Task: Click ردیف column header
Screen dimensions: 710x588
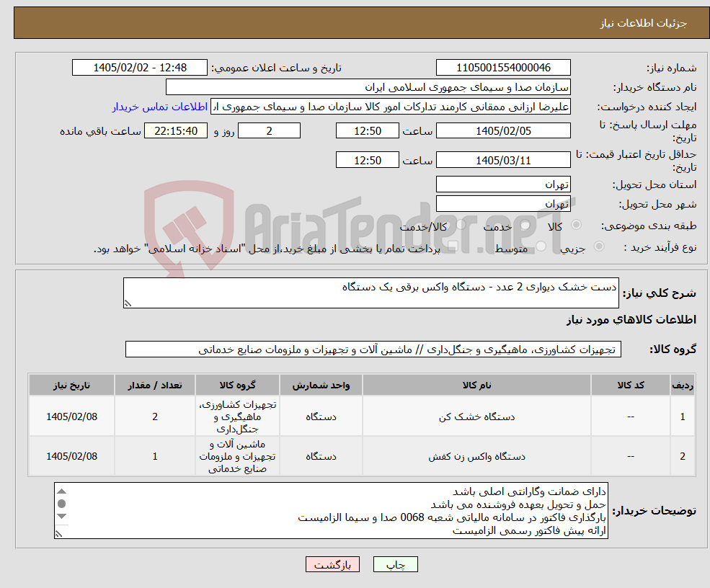Action: click(x=683, y=386)
